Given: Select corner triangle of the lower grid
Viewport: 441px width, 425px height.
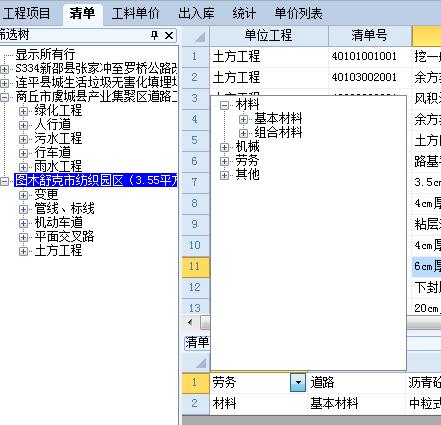Looking at the screenshot, I should pos(196,363).
